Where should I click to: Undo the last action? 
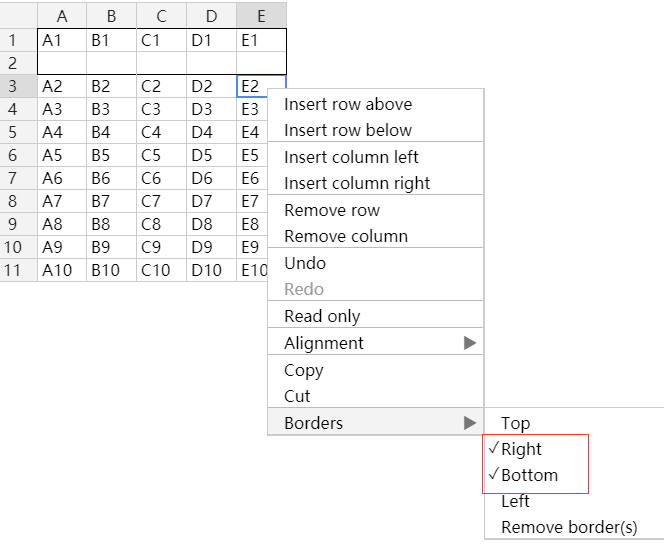[x=376, y=263]
